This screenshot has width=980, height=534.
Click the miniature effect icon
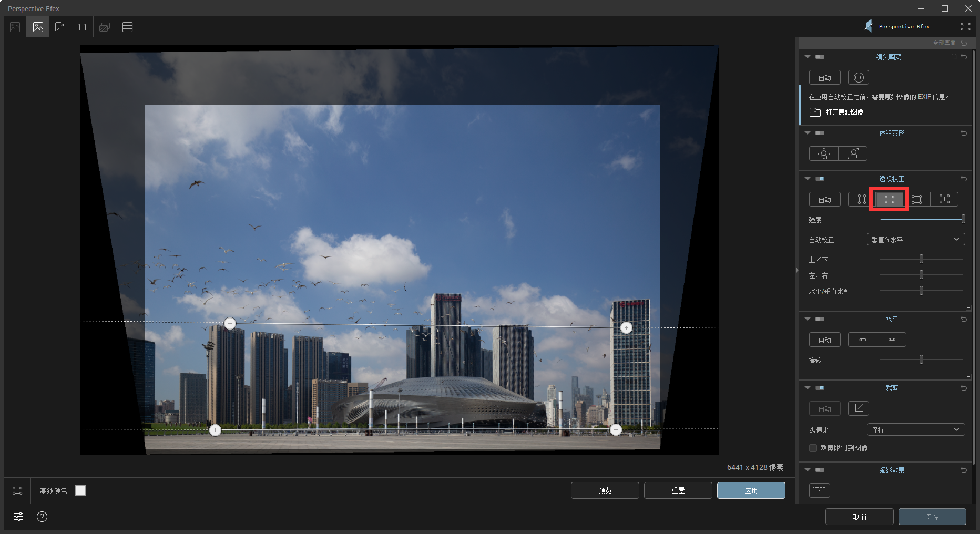click(x=820, y=490)
